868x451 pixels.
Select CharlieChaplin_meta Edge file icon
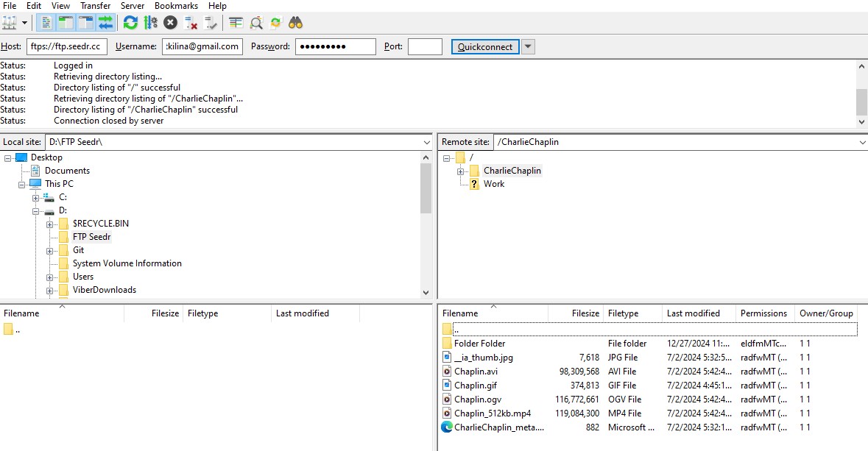click(447, 427)
